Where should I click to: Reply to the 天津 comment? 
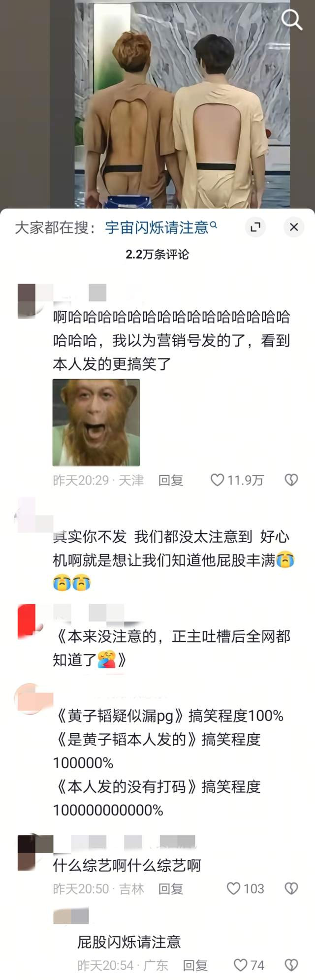[x=171, y=480]
